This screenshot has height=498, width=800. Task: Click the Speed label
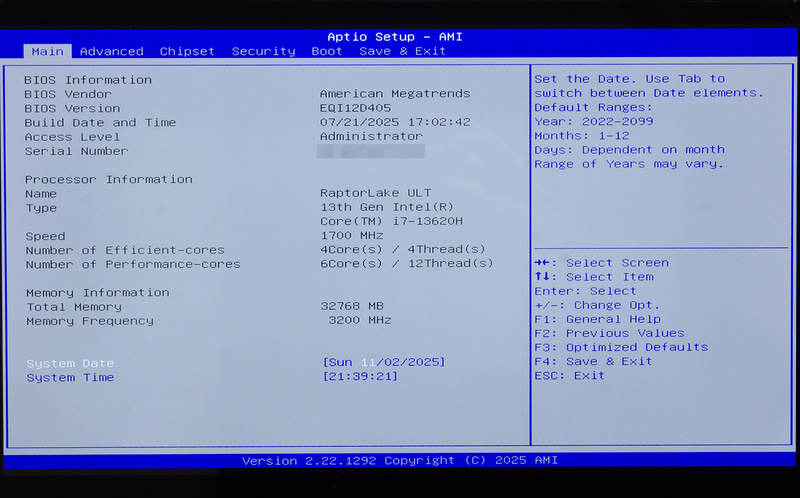click(45, 237)
